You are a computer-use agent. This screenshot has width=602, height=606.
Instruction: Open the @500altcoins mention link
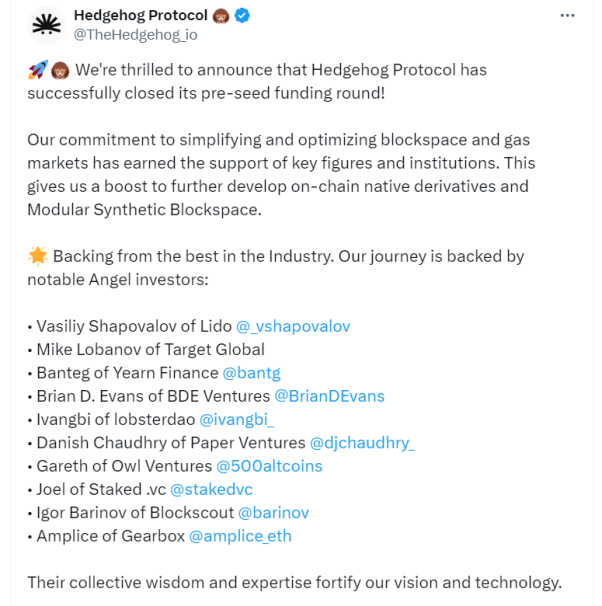click(x=269, y=466)
